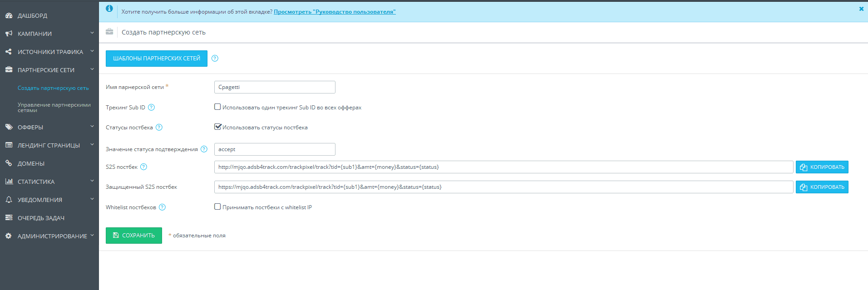The image size is (868, 290).
Task: Select Управление партнерскими сетями submenu item
Action: point(54,108)
